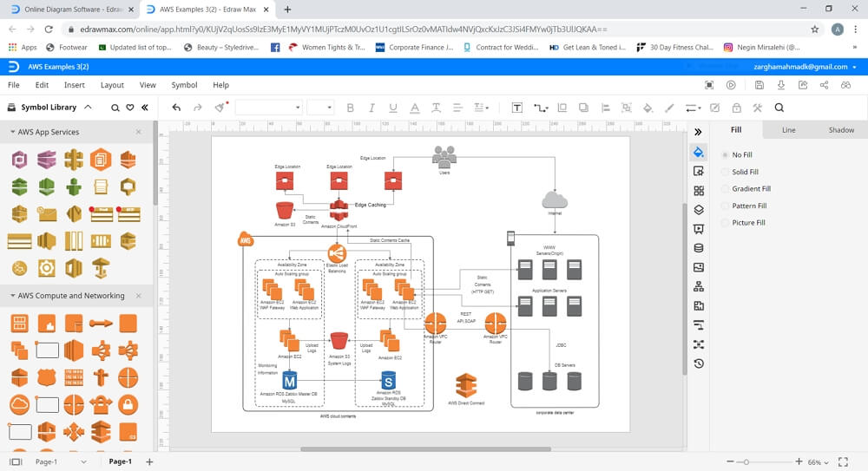Click the zoom slider handle

click(746, 461)
